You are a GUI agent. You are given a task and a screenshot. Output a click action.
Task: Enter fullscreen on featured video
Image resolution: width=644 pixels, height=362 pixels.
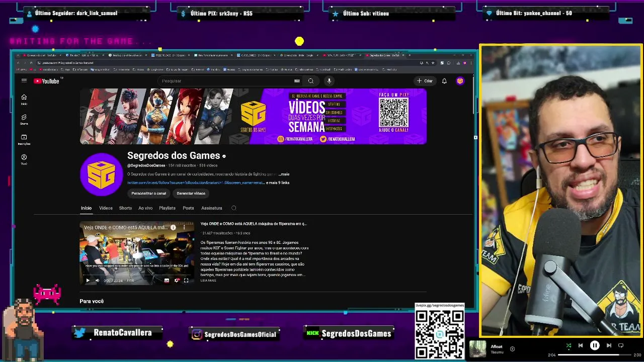coord(186,281)
